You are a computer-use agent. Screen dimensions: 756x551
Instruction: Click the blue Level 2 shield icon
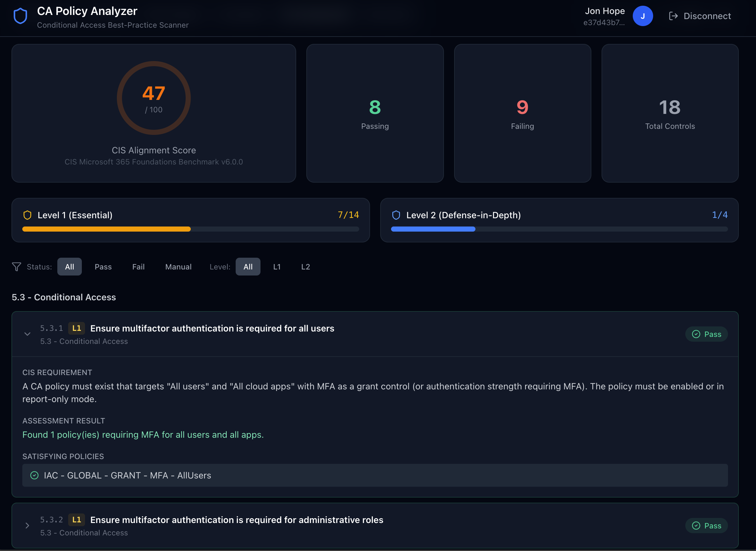click(x=396, y=215)
